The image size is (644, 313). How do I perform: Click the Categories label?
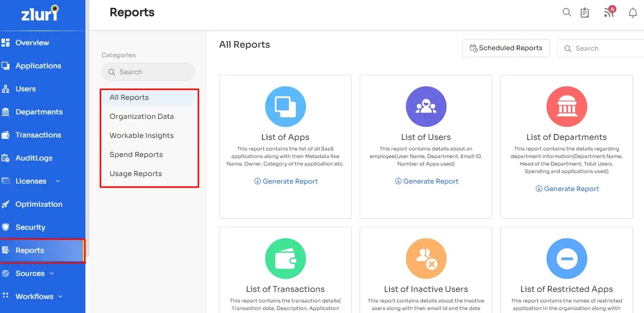(119, 55)
